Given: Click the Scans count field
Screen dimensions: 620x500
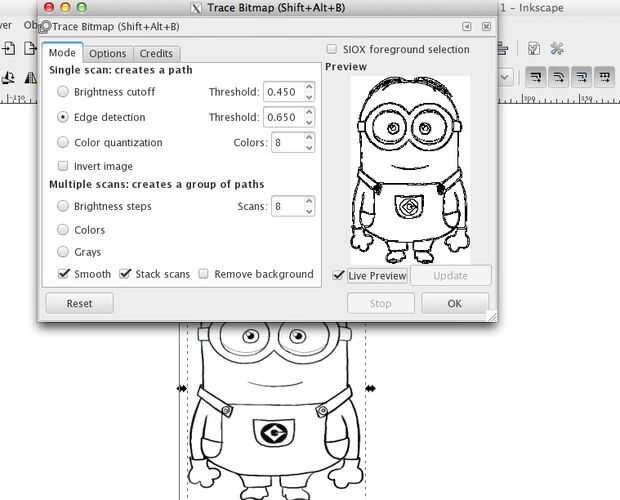Looking at the screenshot, I should click(x=288, y=206).
